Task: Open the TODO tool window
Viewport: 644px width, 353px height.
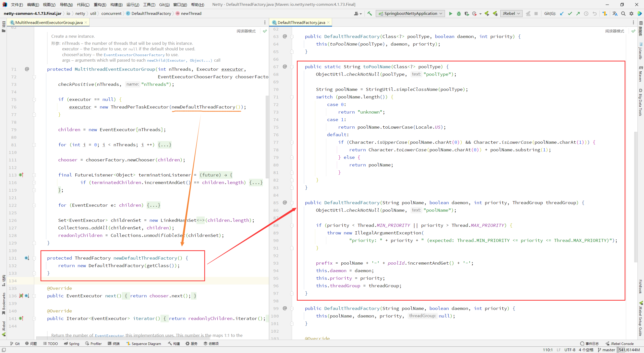Action: click(x=50, y=344)
